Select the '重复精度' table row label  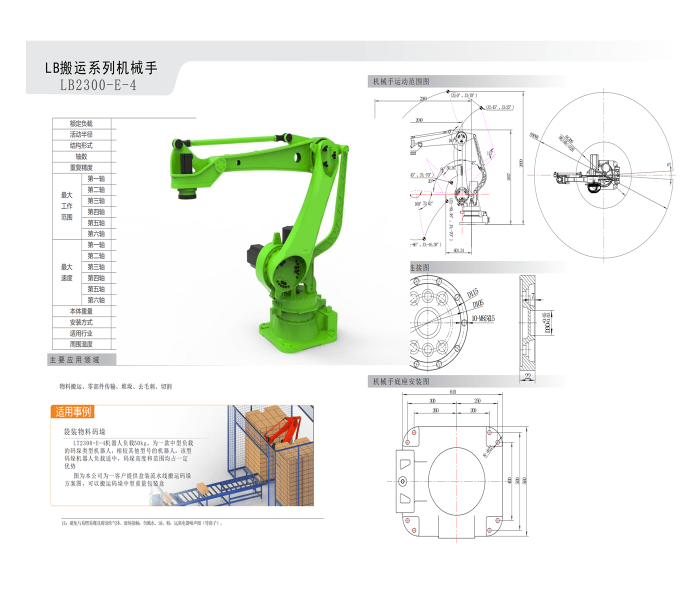click(x=81, y=167)
